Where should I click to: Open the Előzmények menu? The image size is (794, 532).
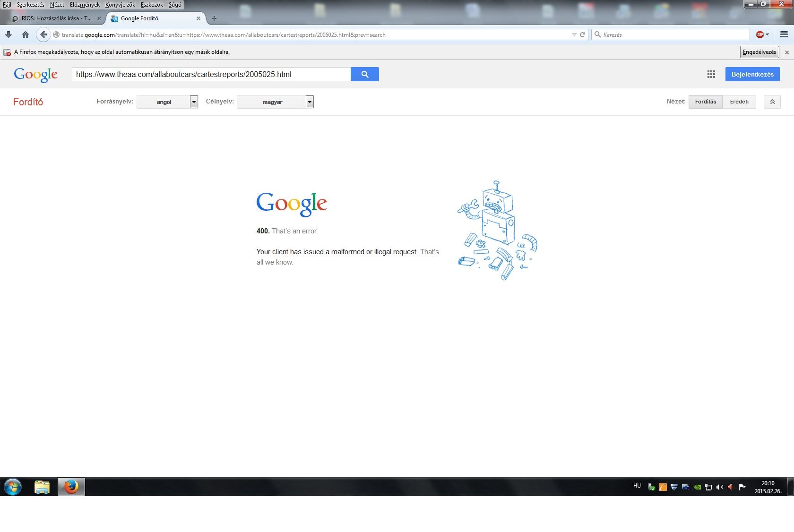[x=85, y=5]
